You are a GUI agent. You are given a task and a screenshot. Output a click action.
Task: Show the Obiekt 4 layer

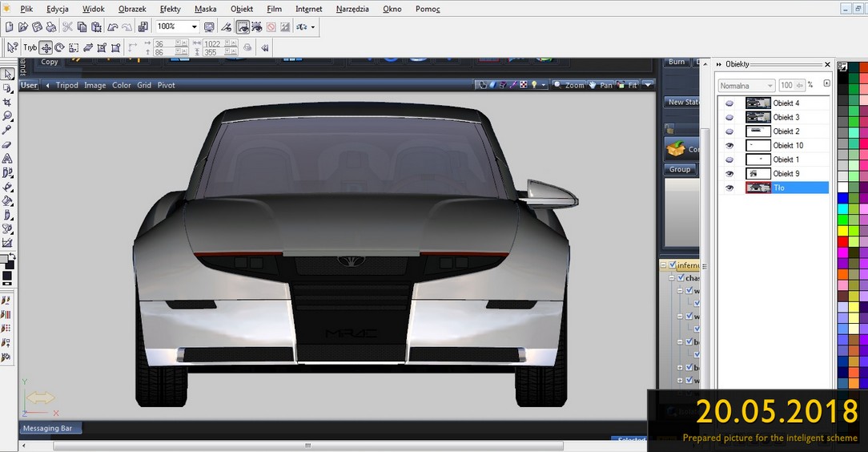(729, 103)
